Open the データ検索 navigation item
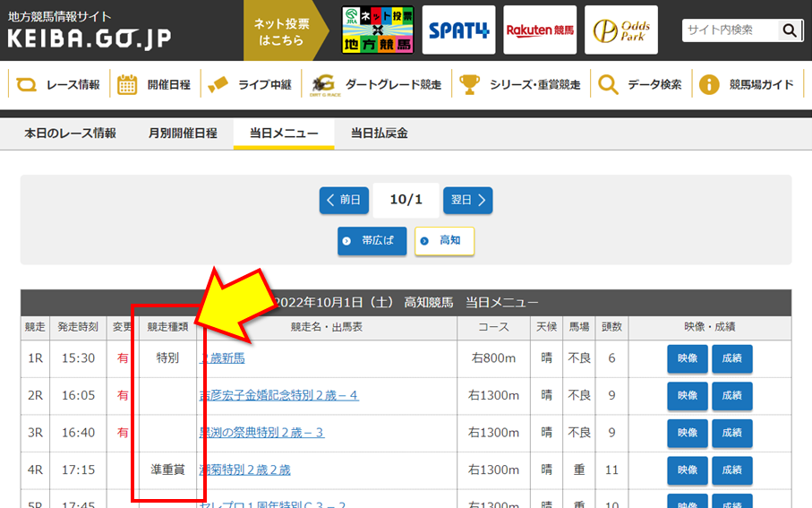This screenshot has width=812, height=508. (641, 85)
